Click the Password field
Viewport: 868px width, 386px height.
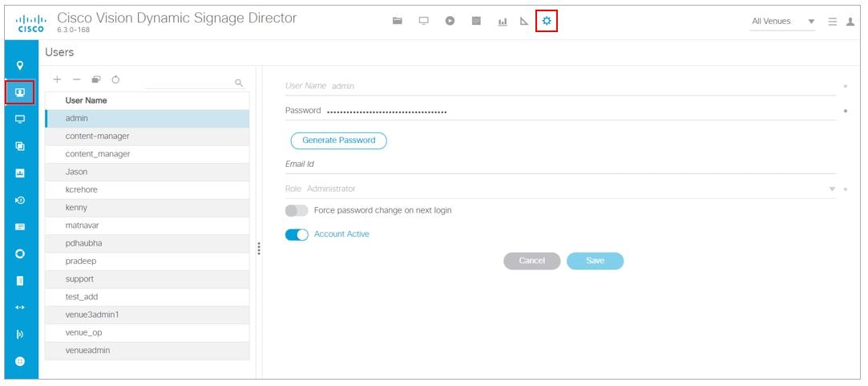click(560, 111)
